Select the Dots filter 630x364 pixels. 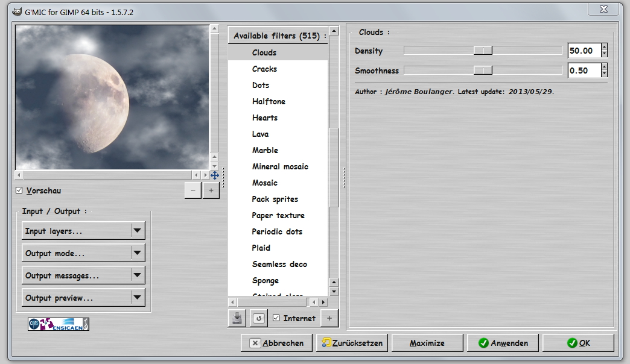click(x=278, y=85)
